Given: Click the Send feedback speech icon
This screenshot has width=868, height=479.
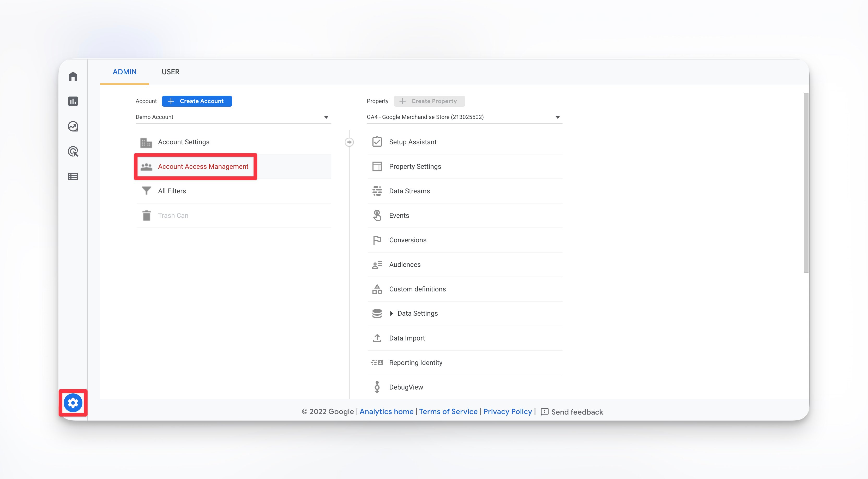Looking at the screenshot, I should (545, 412).
